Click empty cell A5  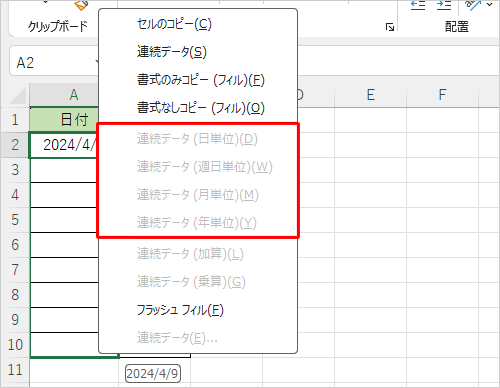tap(64, 220)
